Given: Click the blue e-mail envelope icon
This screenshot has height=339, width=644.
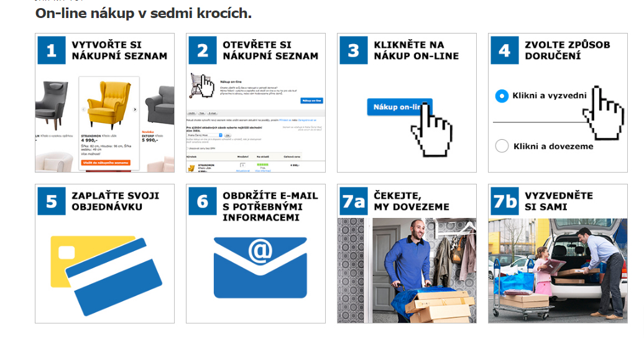Looking at the screenshot, I should tap(260, 268).
